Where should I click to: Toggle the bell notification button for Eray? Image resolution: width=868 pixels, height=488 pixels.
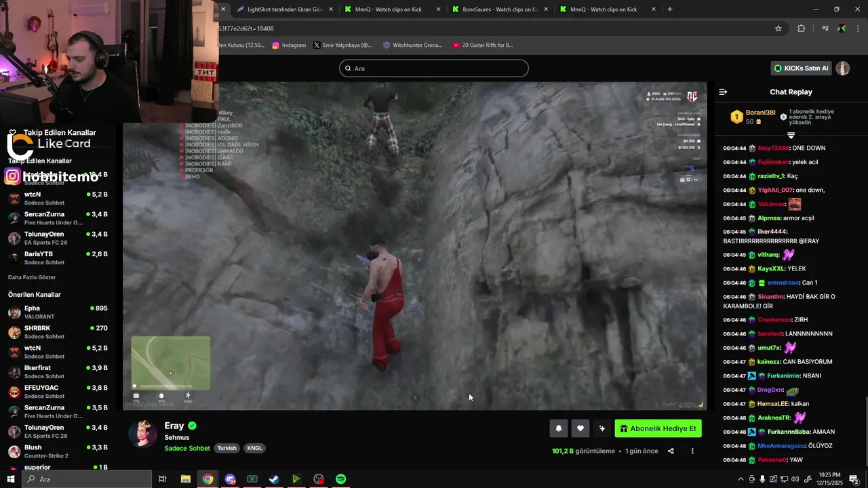tap(559, 428)
